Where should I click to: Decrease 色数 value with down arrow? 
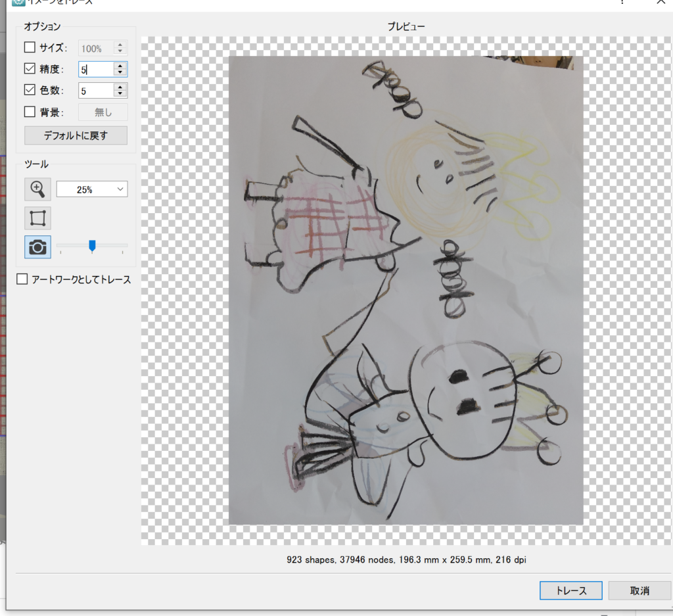pyautogui.click(x=120, y=94)
